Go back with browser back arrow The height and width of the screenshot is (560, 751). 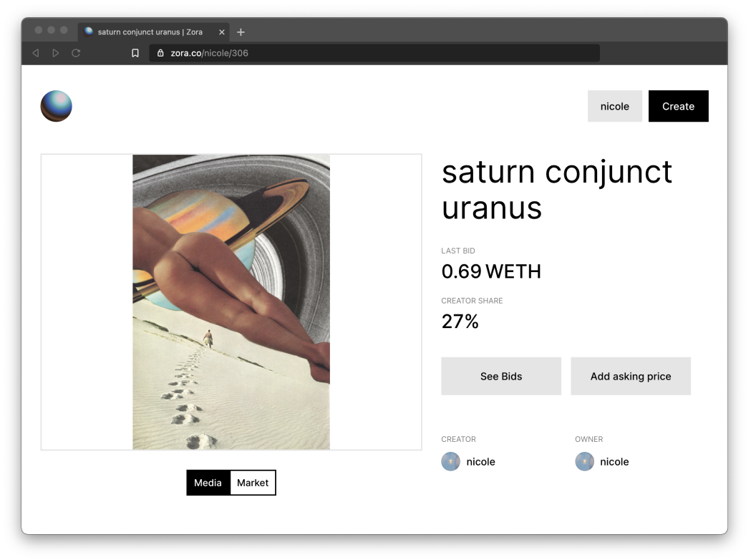[36, 53]
